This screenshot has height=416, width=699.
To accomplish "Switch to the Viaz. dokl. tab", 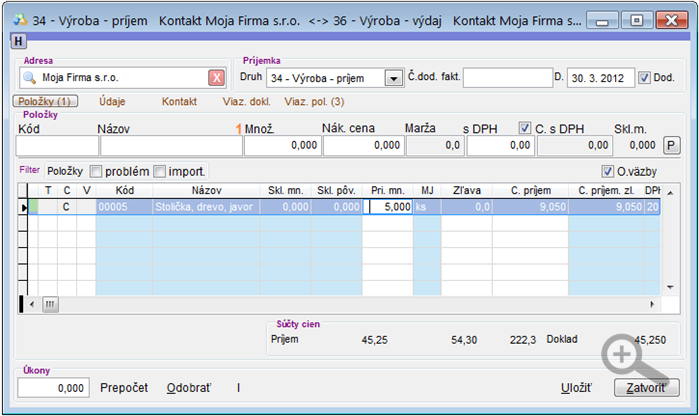I will (247, 102).
